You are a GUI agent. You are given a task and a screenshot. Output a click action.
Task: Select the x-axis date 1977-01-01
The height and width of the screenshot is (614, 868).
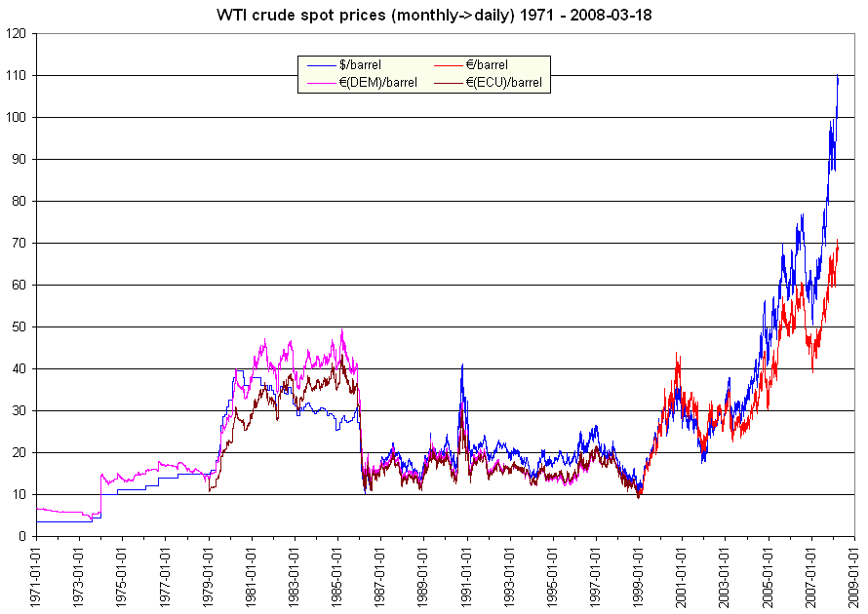click(166, 576)
